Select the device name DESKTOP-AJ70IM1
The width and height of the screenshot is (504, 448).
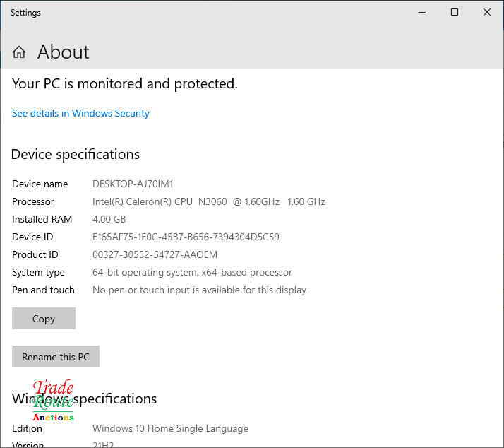133,184
